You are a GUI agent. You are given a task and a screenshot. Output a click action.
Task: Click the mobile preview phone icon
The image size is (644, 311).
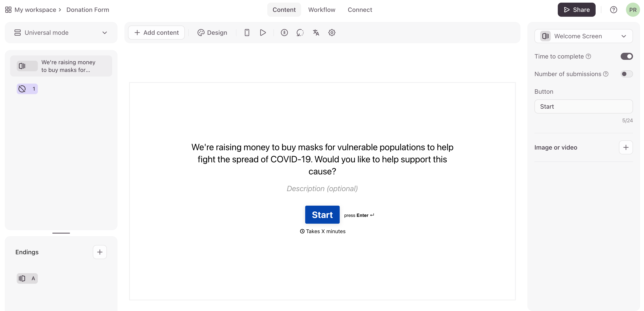pyautogui.click(x=247, y=33)
